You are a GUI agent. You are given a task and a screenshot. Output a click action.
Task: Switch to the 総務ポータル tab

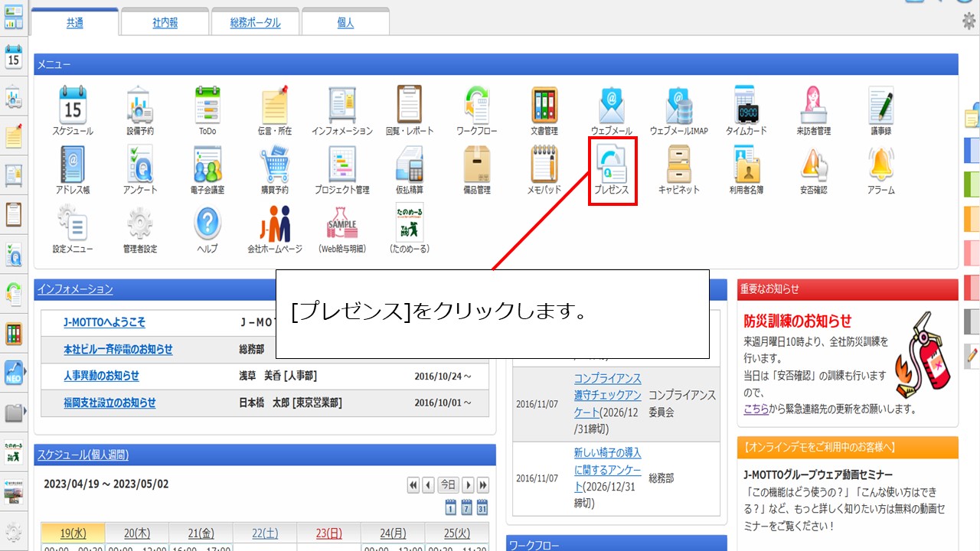[x=255, y=23]
